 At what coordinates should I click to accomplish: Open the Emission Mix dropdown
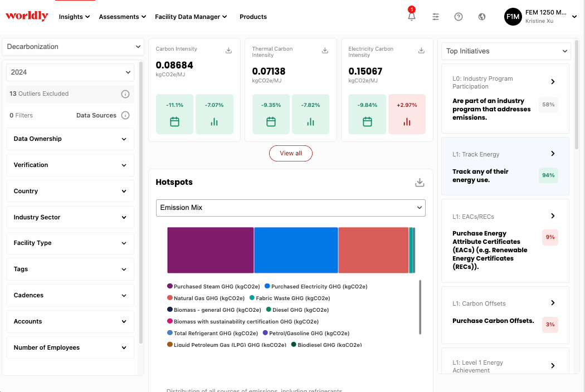click(291, 208)
